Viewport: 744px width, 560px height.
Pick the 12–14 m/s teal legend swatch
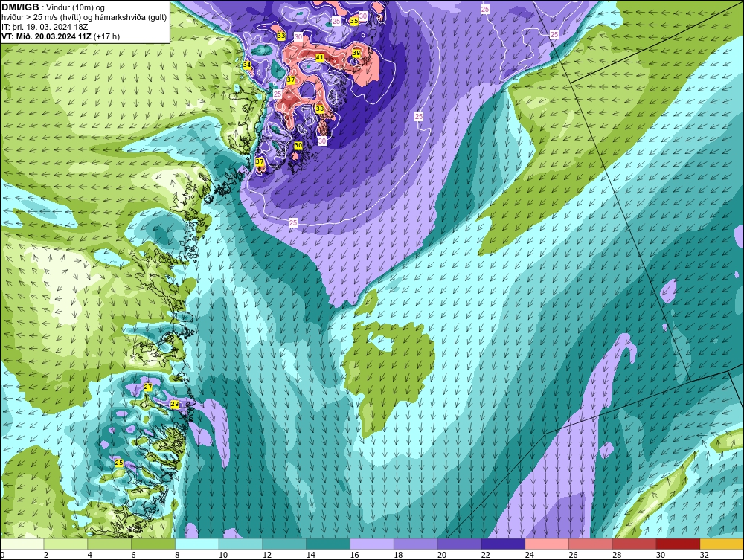click(285, 544)
